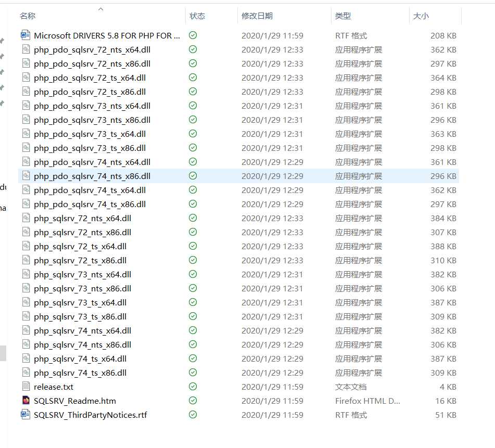The width and height of the screenshot is (495, 448).
Task: Select file php_sqlsrv_74_ts_x64.dll
Action: (x=80, y=359)
